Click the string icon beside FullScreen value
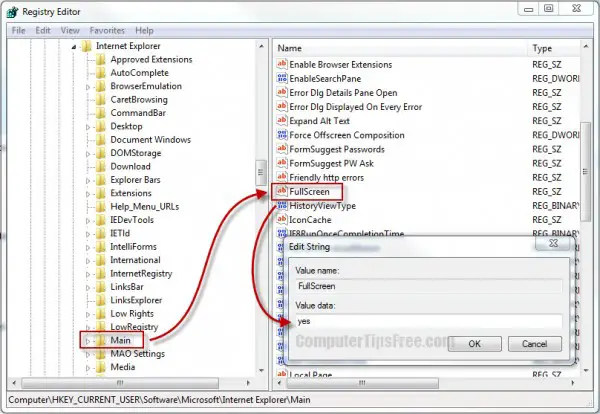The image size is (600, 414). 282,191
